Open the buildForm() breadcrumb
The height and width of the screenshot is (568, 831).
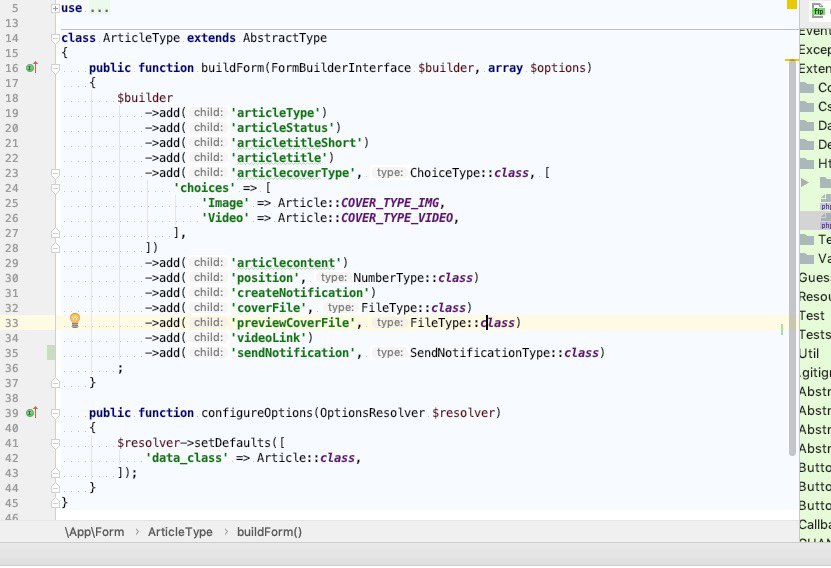269,532
